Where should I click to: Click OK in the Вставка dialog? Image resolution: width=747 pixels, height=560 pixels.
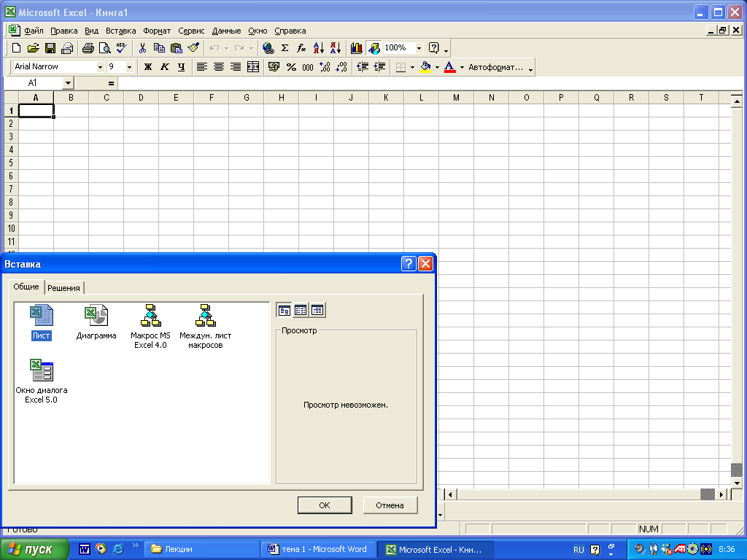325,505
